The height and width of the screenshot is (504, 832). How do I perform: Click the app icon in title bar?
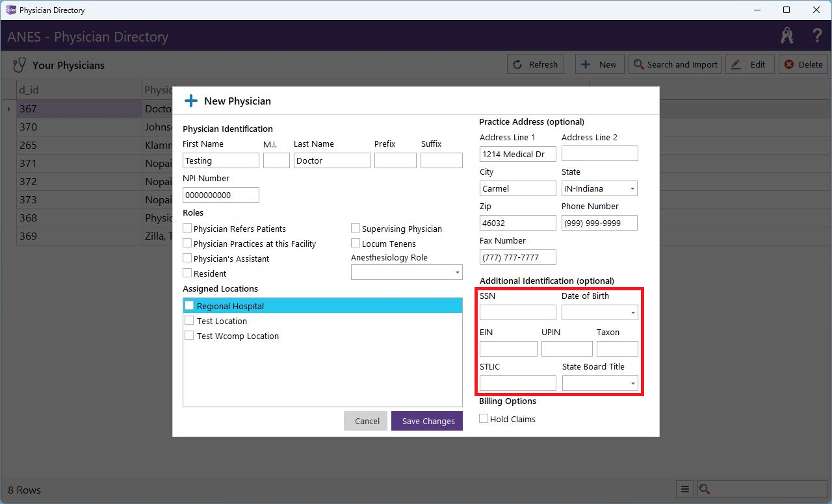[10, 10]
